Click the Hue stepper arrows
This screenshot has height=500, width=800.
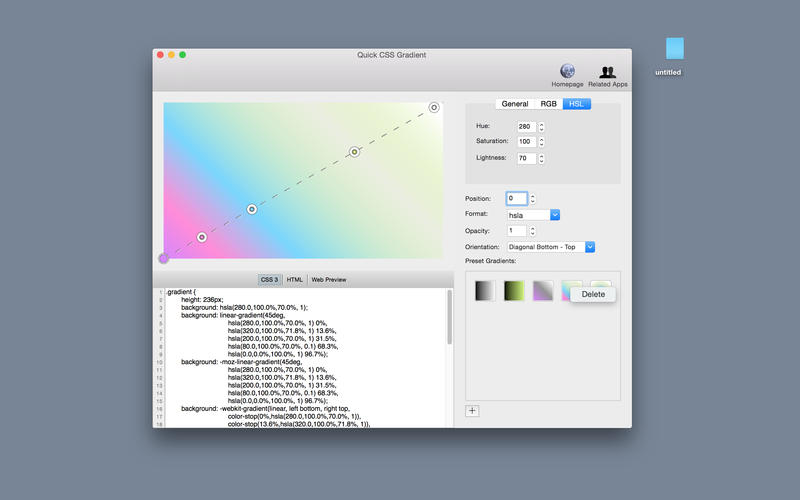tap(541, 127)
